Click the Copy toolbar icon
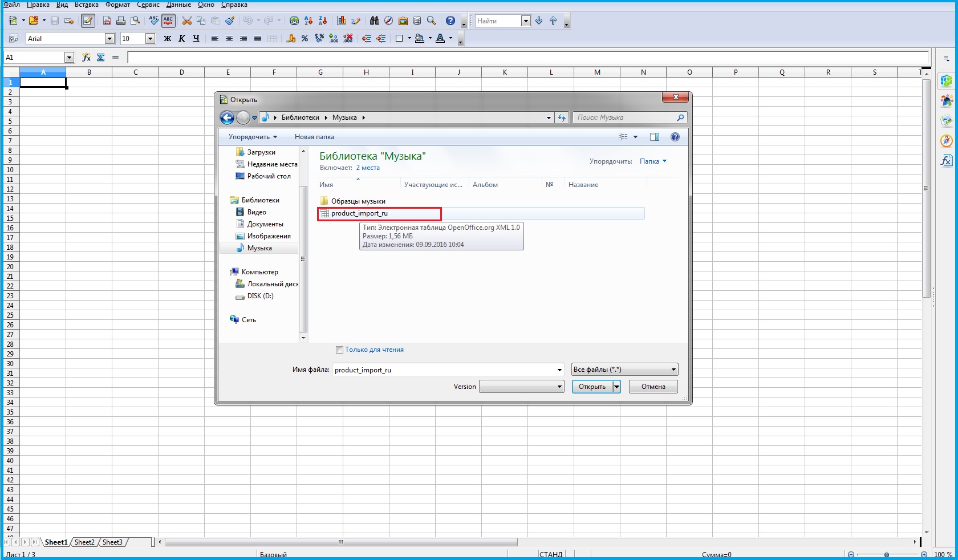This screenshot has width=958, height=560. pos(201,21)
